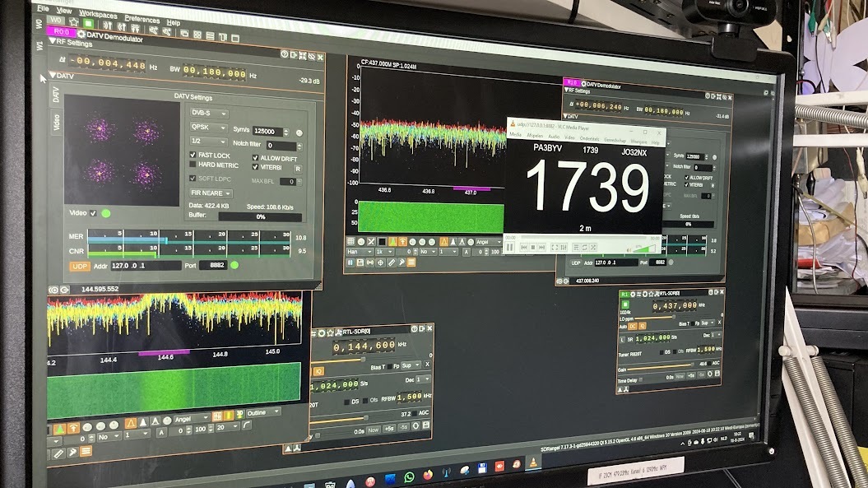Toggle the FAST LOCK checkbox
Image resolution: width=868 pixels, height=488 pixels.
tap(193, 155)
